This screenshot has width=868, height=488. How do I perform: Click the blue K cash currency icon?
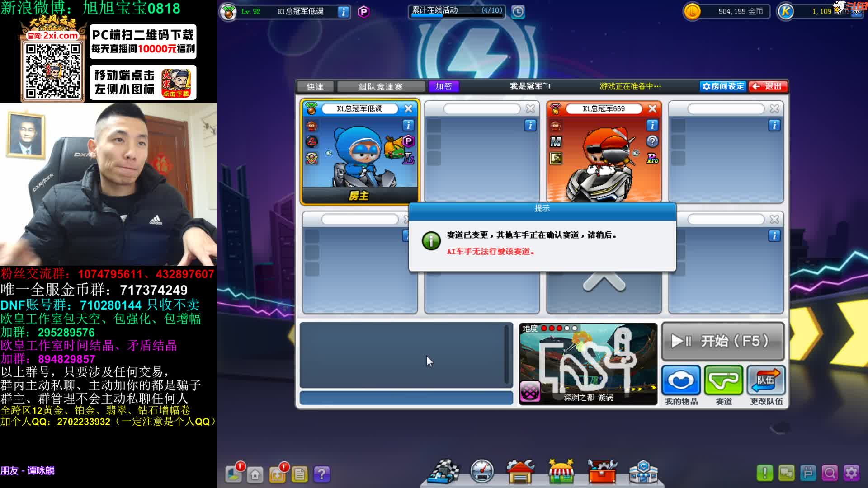786,11
